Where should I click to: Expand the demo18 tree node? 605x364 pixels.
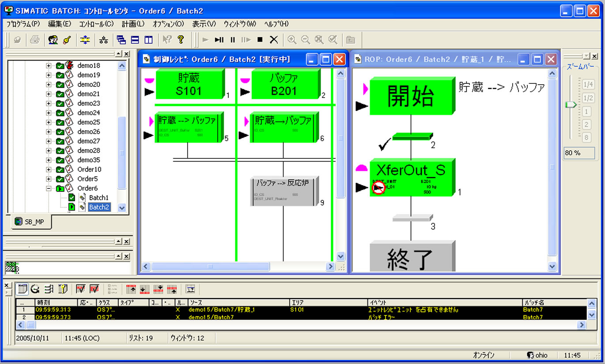pos(49,66)
